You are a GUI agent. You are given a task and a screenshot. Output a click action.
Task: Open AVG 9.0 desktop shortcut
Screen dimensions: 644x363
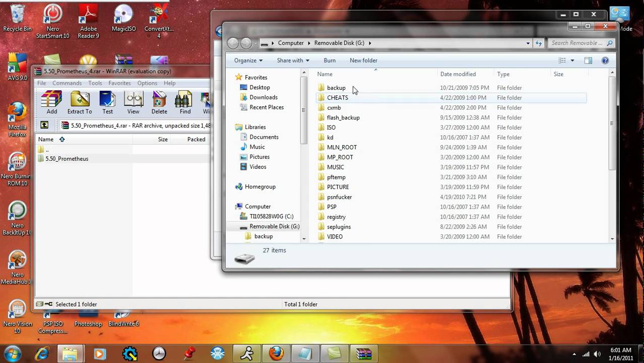click(x=17, y=67)
